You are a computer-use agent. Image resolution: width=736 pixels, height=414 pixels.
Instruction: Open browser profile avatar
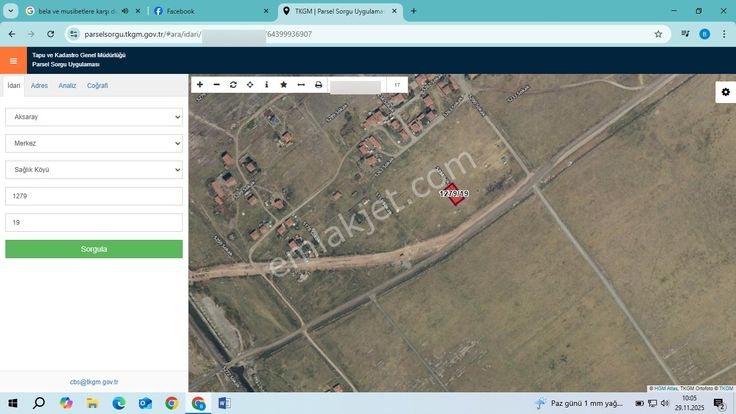point(705,34)
